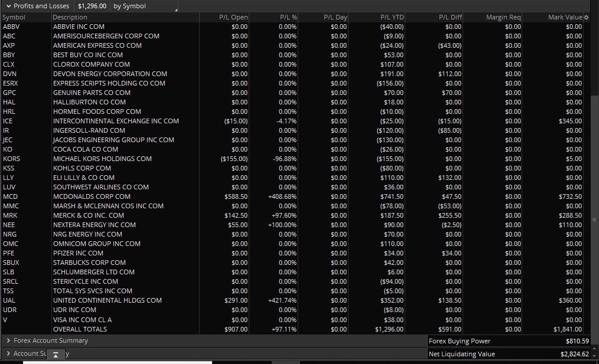Collapse the Profits and Losses section
Viewport: 599px width, 364px height.
[x=8, y=6]
